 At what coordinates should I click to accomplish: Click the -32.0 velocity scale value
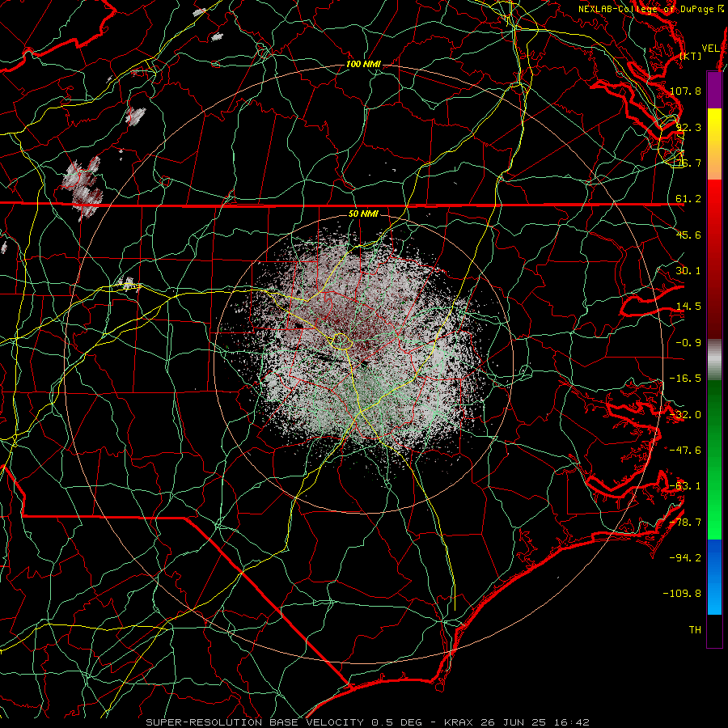[x=686, y=414]
